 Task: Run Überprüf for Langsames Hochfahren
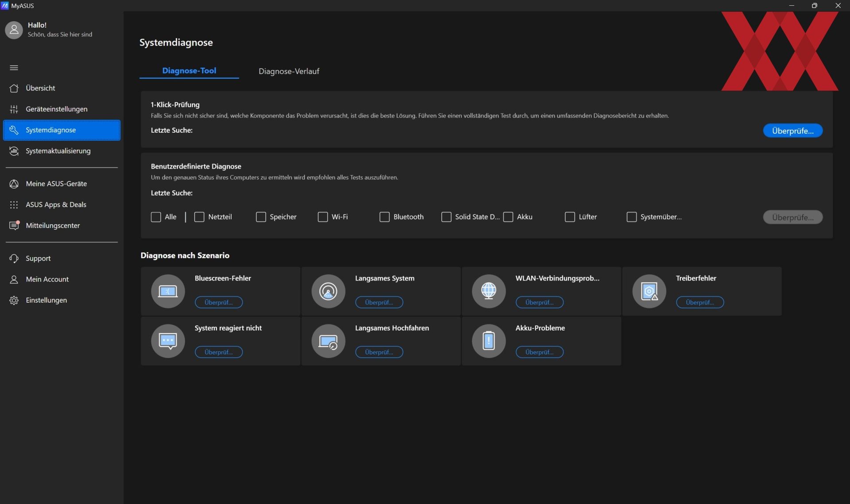tap(379, 352)
